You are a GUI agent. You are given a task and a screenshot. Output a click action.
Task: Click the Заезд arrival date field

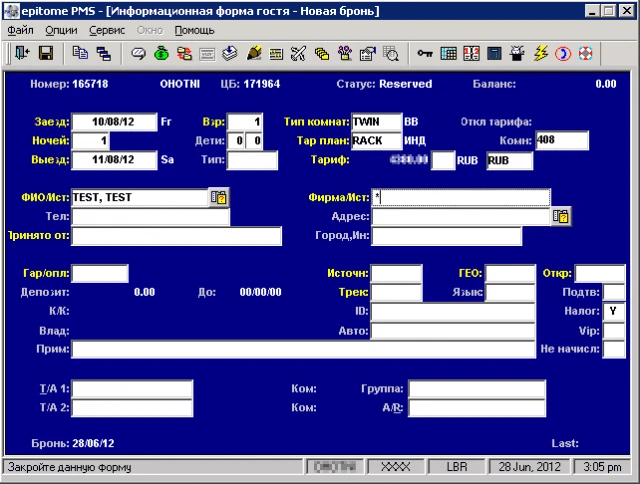[114, 122]
